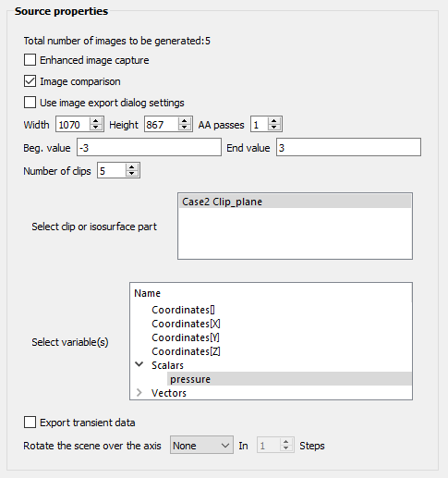The width and height of the screenshot is (448, 478).
Task: Select the Scalars tree item
Action: pos(167,365)
